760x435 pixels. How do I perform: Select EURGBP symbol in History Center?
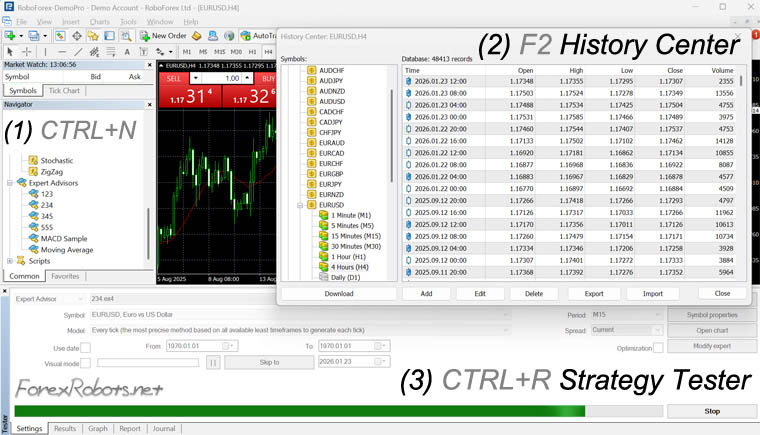tap(331, 174)
